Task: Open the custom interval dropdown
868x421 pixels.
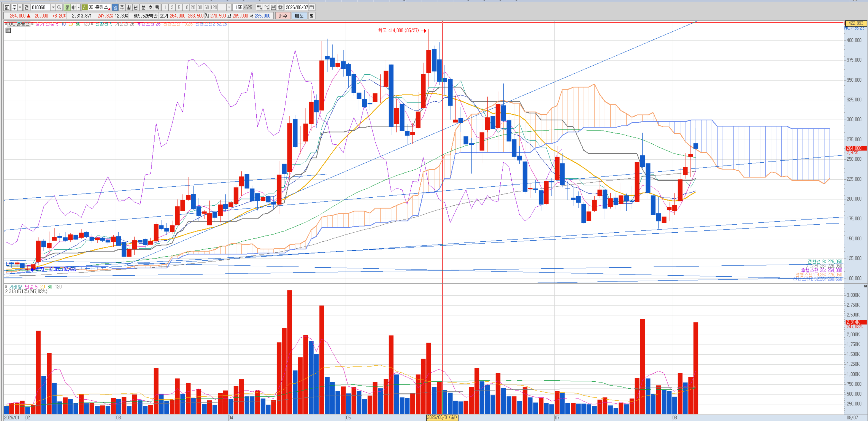Action: 229,7
